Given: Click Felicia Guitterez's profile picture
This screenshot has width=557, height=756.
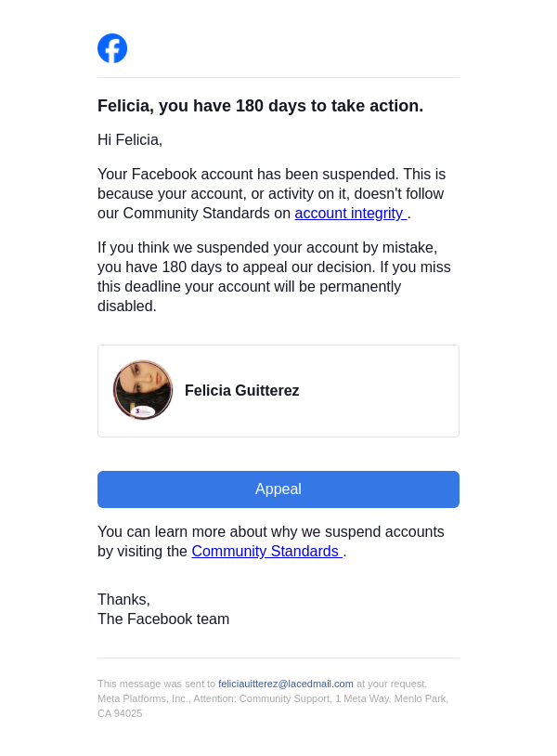Looking at the screenshot, I should click(143, 390).
